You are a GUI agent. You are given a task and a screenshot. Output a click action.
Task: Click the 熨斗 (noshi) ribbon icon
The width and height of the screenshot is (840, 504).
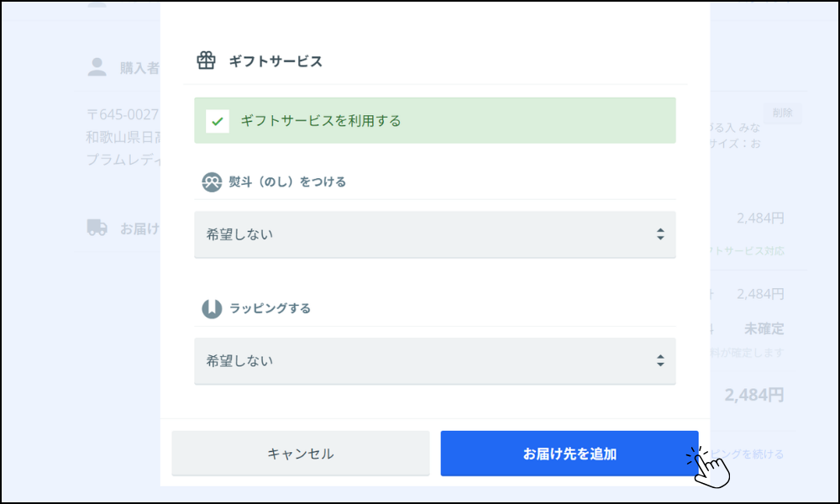212,181
